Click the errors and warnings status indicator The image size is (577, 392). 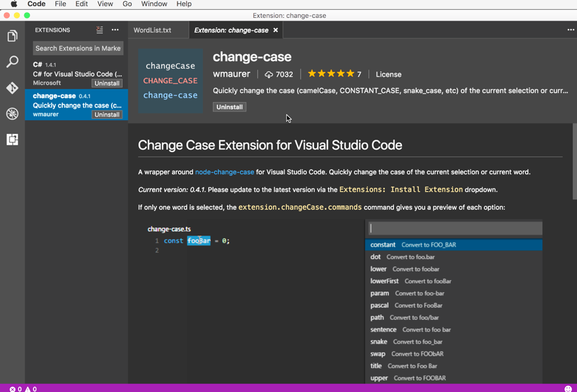tap(23, 389)
